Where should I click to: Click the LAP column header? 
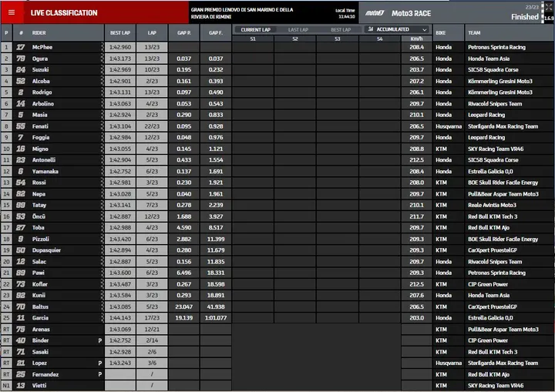pos(152,33)
